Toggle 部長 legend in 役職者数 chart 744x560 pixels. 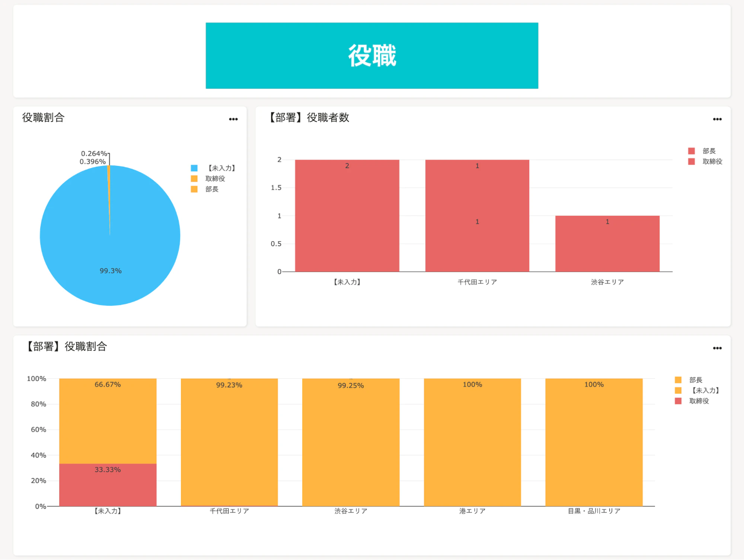(x=702, y=151)
